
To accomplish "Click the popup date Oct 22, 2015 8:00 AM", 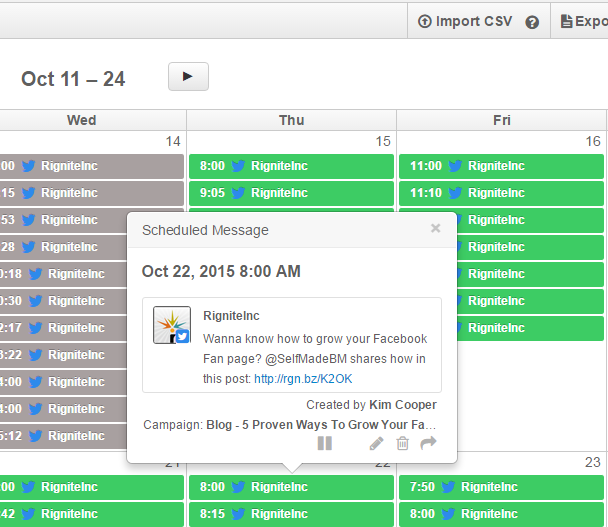I will click(x=221, y=271).
